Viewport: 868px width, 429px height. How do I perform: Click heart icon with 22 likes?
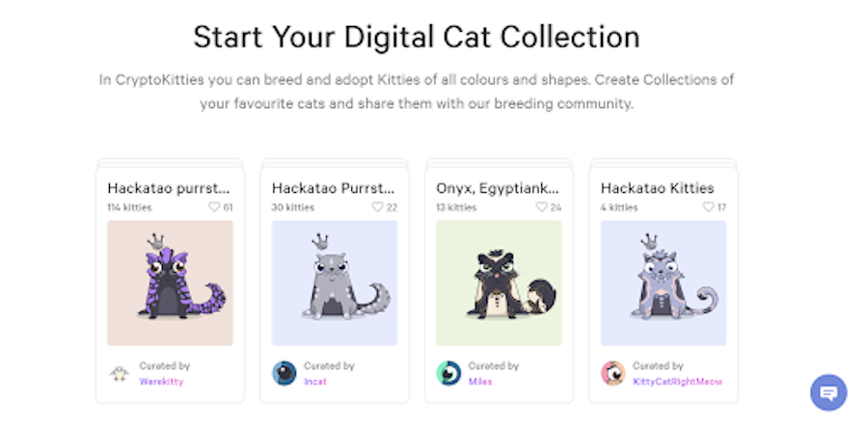pyautogui.click(x=379, y=206)
